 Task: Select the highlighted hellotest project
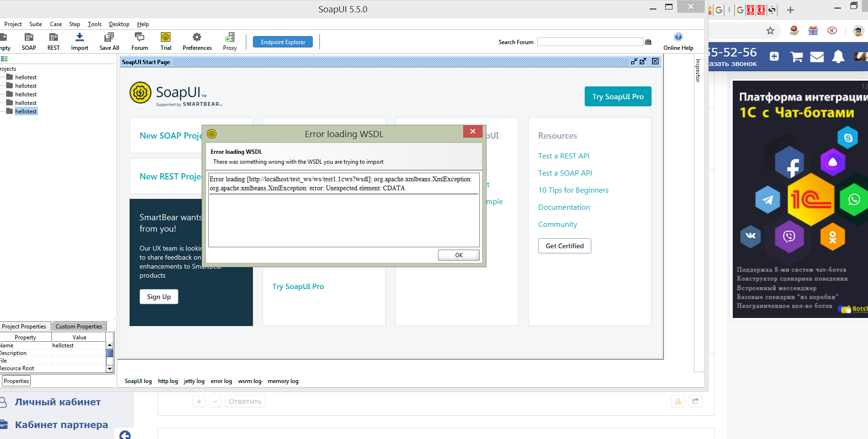pyautogui.click(x=26, y=112)
